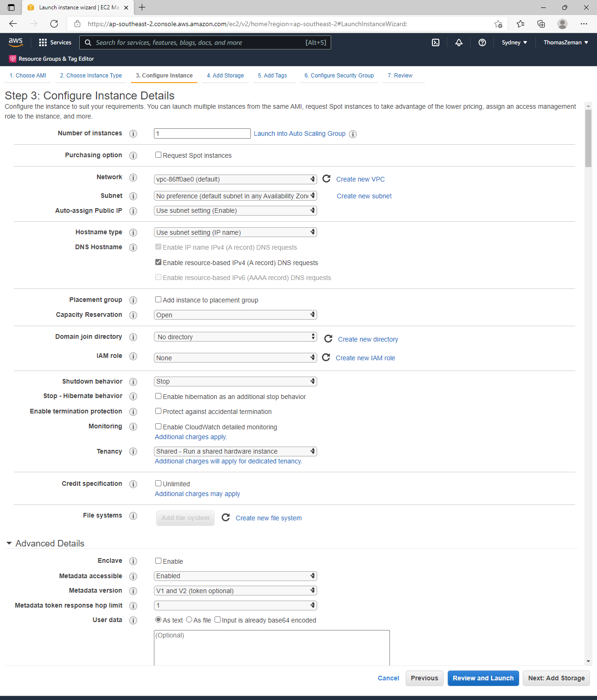Open browser profile avatar
The width and height of the screenshot is (597, 700).
[x=562, y=24]
